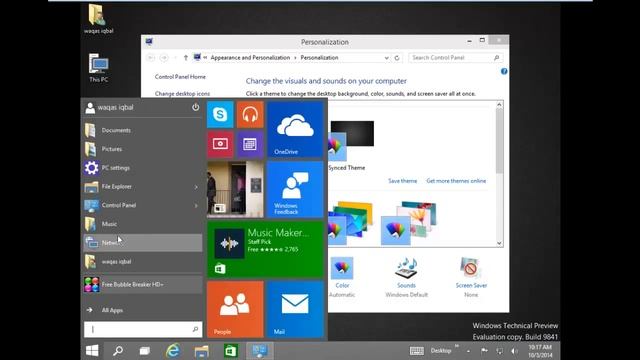Open PC settings from Start menu
640x360 pixels.
(x=143, y=168)
